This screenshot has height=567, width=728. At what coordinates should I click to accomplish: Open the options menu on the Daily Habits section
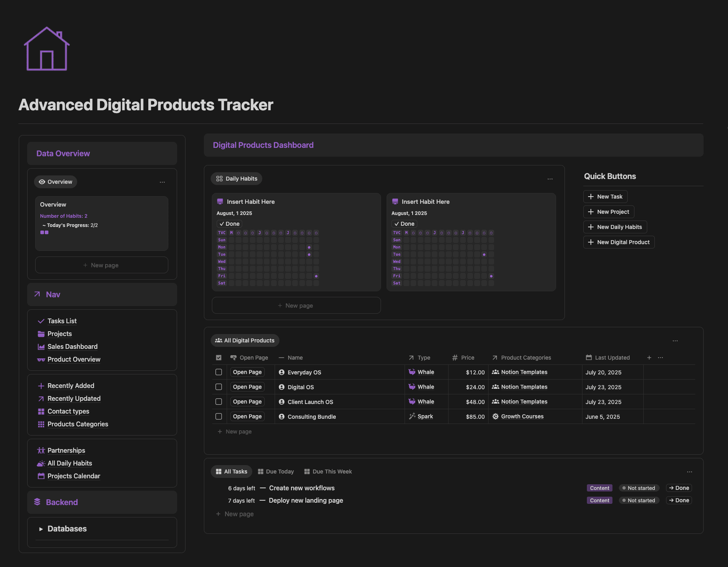click(x=550, y=179)
